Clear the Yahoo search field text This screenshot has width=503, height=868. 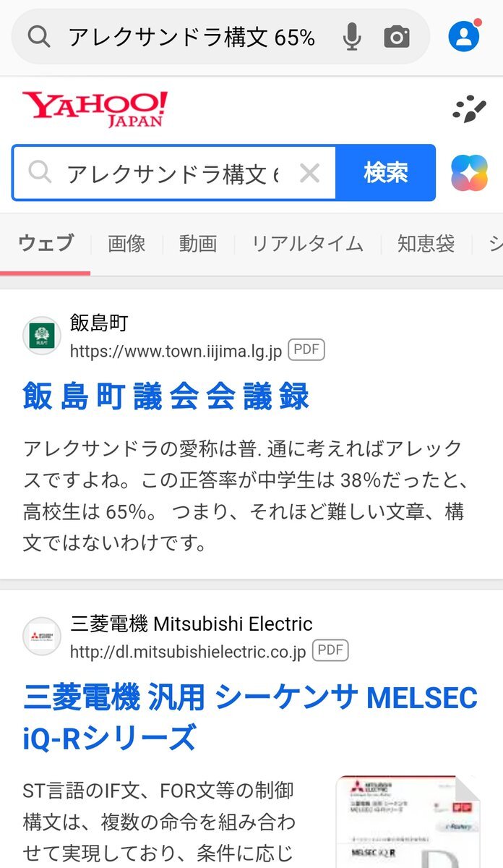click(x=309, y=173)
